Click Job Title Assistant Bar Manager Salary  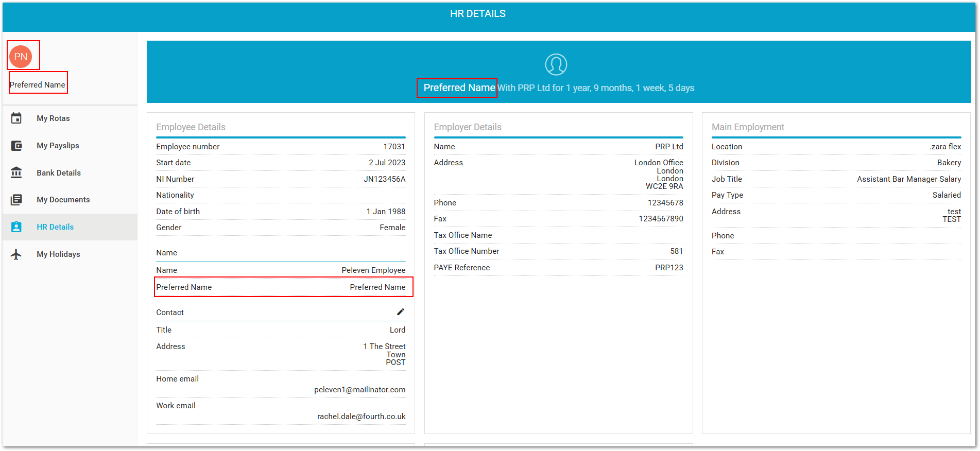pos(909,179)
